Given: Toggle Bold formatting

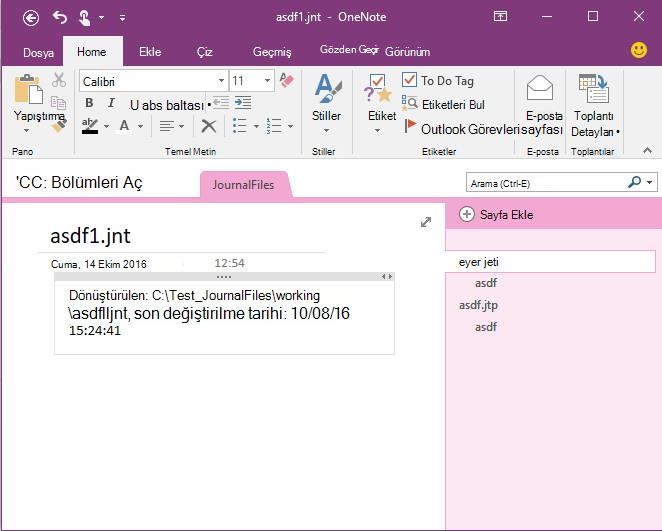Looking at the screenshot, I should pyautogui.click(x=89, y=103).
